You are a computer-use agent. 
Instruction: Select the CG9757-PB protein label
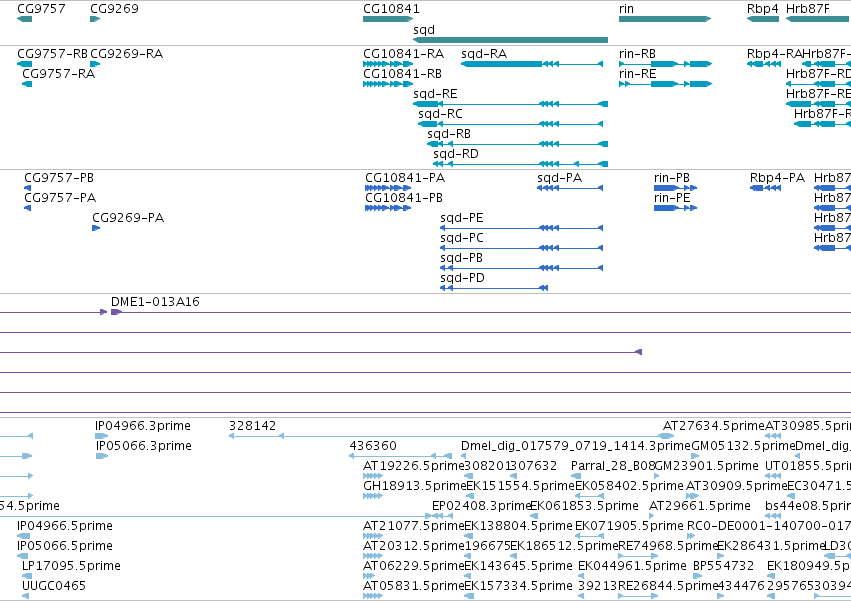[x=59, y=178]
